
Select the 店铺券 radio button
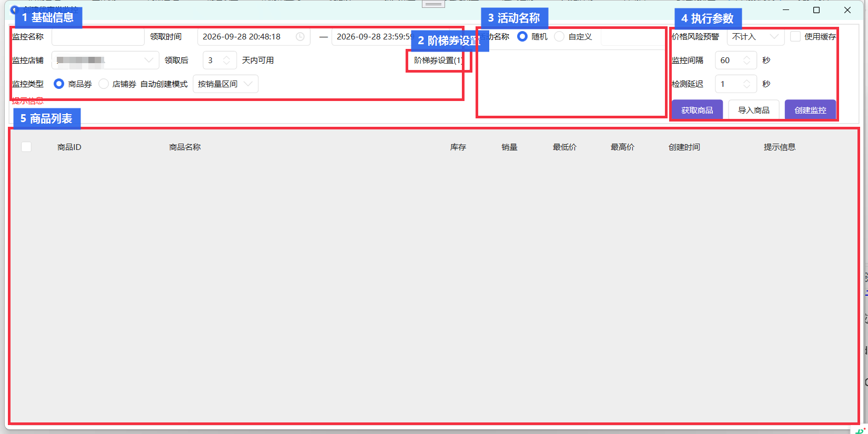point(104,84)
